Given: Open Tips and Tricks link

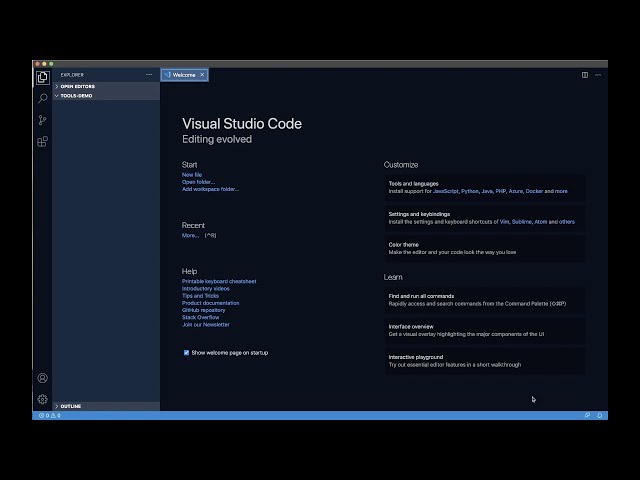Looking at the screenshot, I should (200, 296).
